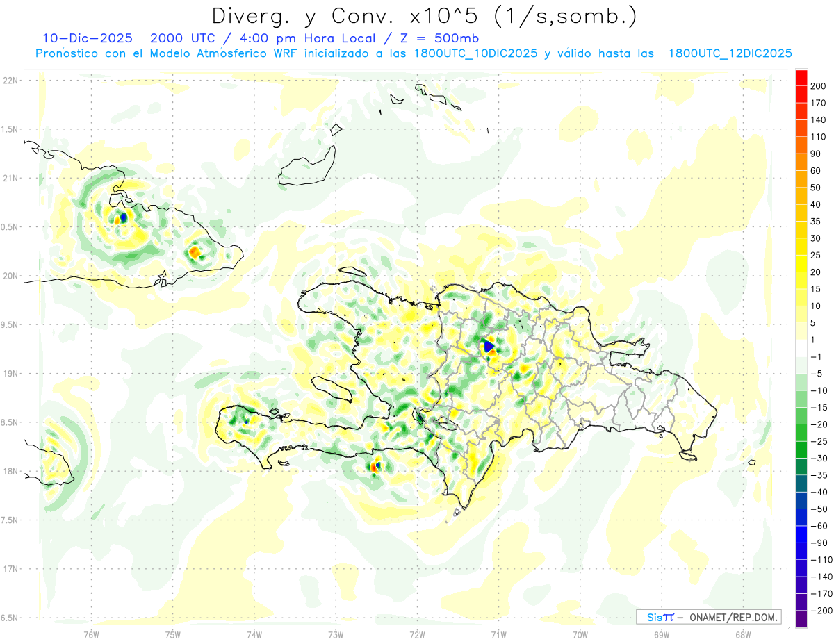The height and width of the screenshot is (644, 834).
Task: Click the "-110" color scale value
Action: pyautogui.click(x=820, y=560)
